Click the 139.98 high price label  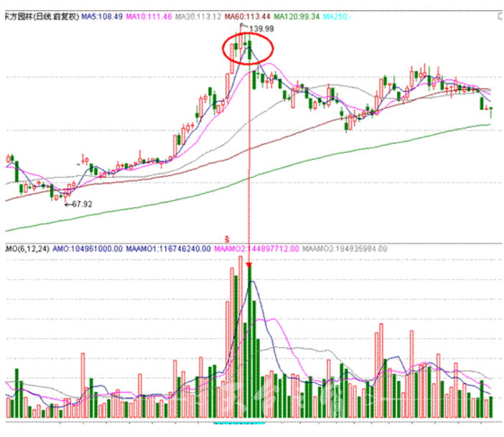[261, 29]
